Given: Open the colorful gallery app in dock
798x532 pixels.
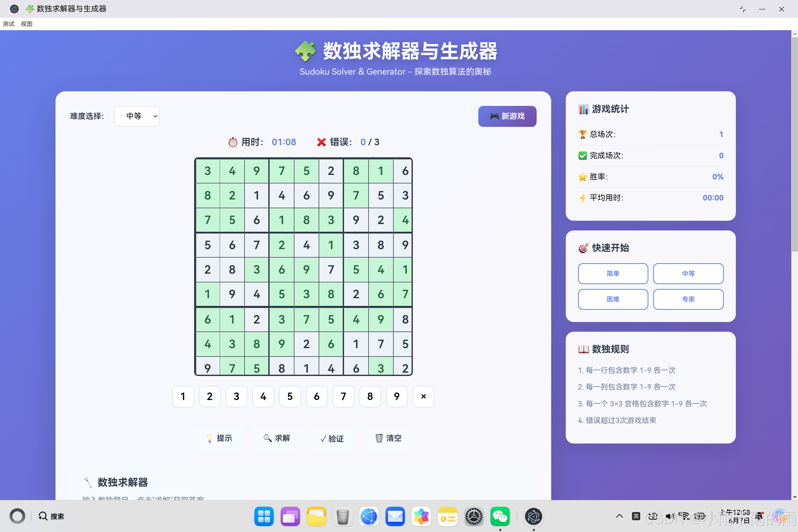Looking at the screenshot, I should point(422,516).
